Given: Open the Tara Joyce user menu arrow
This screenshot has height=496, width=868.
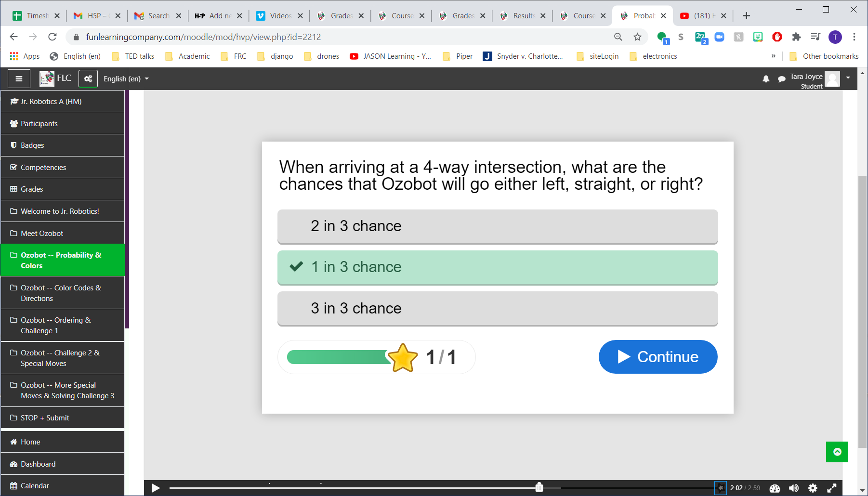Looking at the screenshot, I should pos(848,78).
